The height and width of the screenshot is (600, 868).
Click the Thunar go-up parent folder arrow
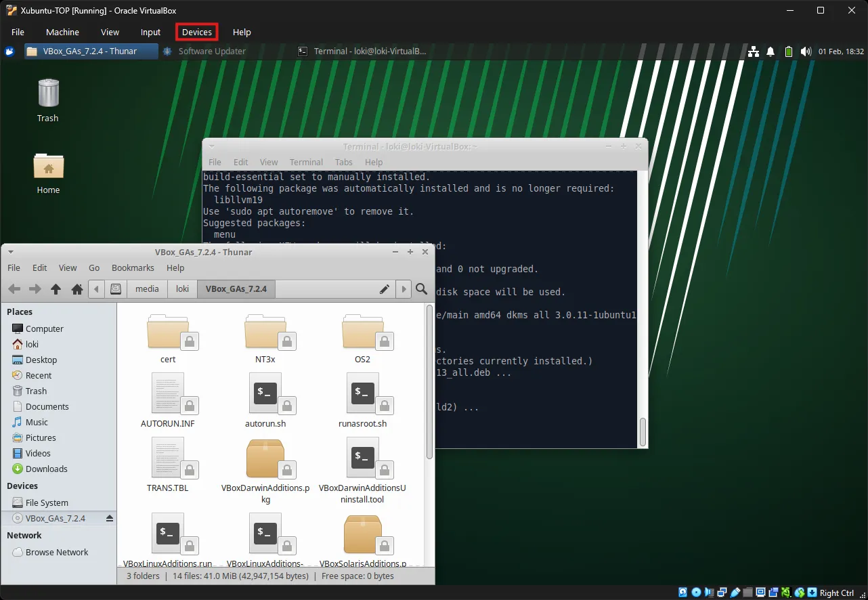click(x=56, y=289)
